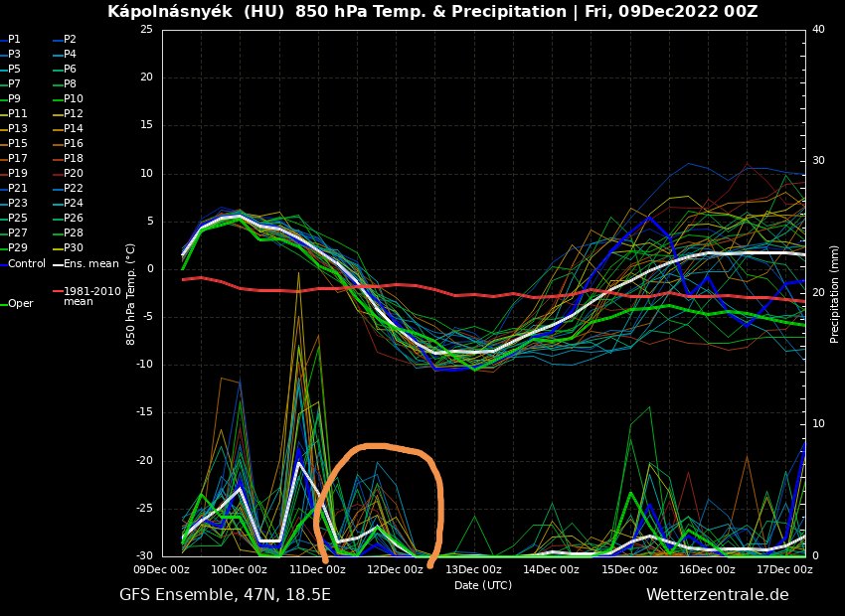Screen dimensions: 845x616
Task: Click the 1981-2010 mean legend entry
Action: pyautogui.click(x=91, y=296)
